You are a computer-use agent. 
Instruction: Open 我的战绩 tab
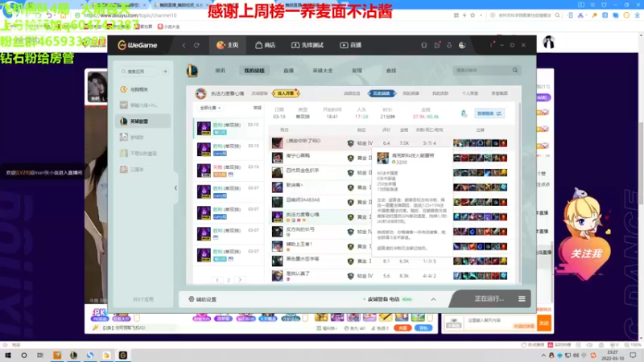tap(254, 71)
